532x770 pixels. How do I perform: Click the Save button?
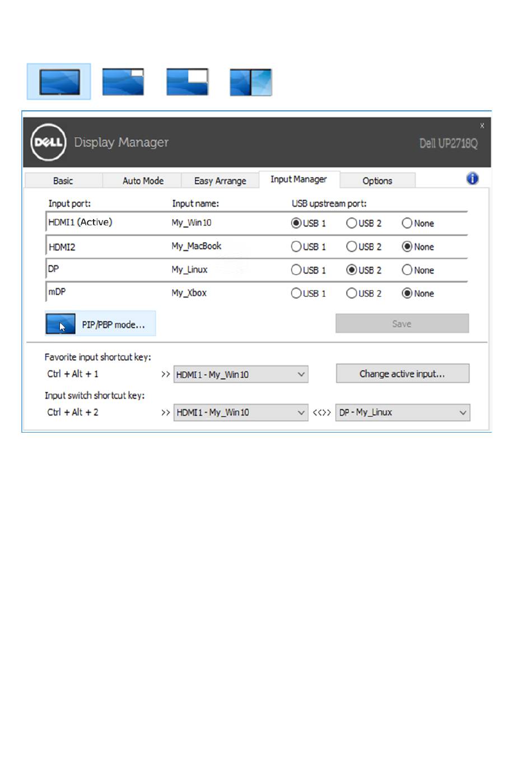click(x=402, y=323)
